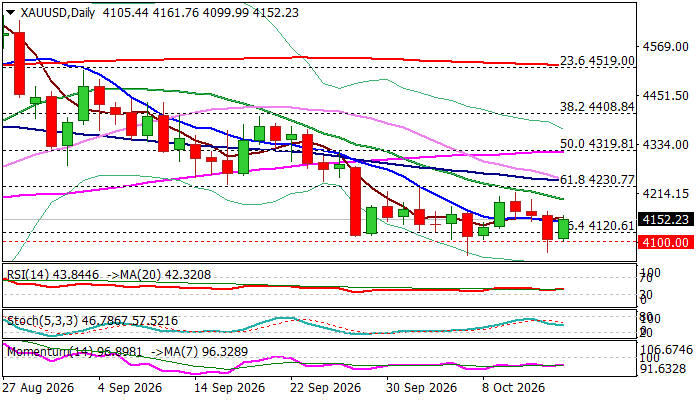Select the 23.6 4519.00 Fibonacci label

[597, 61]
